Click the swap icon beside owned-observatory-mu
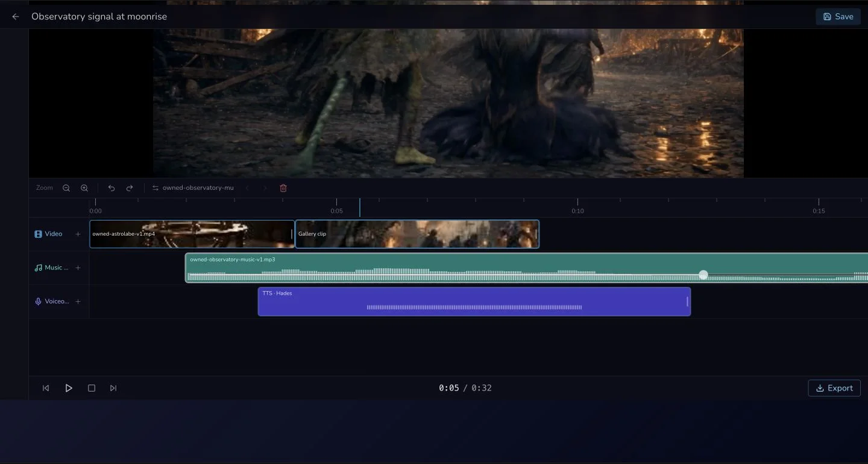This screenshot has width=868, height=464. [156, 188]
